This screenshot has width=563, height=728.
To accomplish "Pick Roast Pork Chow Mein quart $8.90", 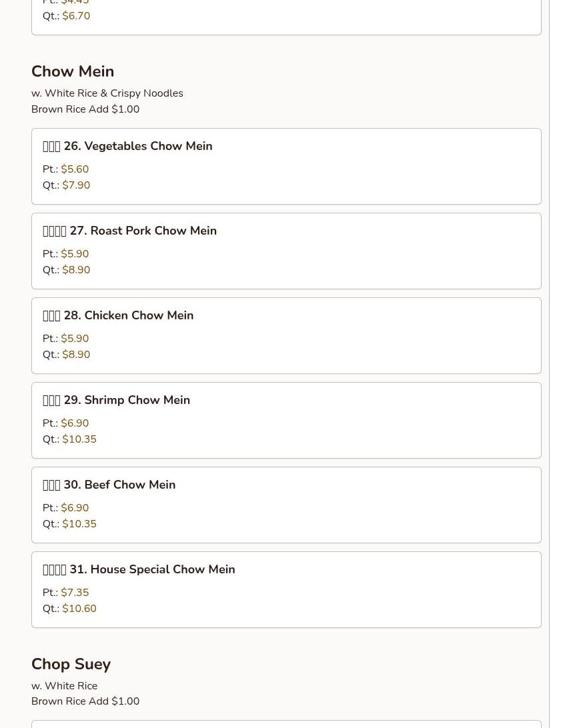I will coord(76,270).
